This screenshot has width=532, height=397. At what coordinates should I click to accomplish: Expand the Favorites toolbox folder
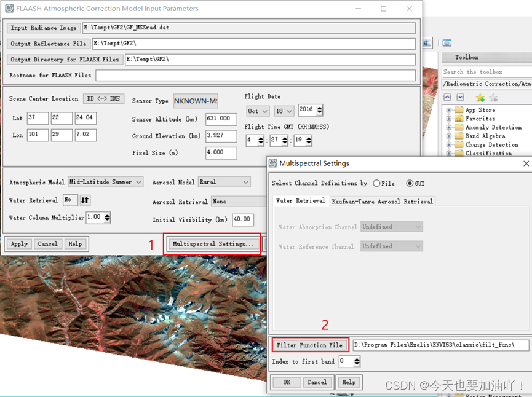click(449, 119)
